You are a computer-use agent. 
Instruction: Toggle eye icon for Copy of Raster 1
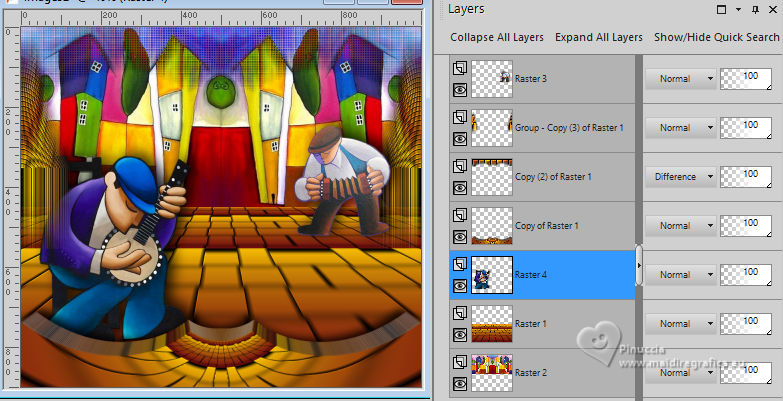pos(460,237)
